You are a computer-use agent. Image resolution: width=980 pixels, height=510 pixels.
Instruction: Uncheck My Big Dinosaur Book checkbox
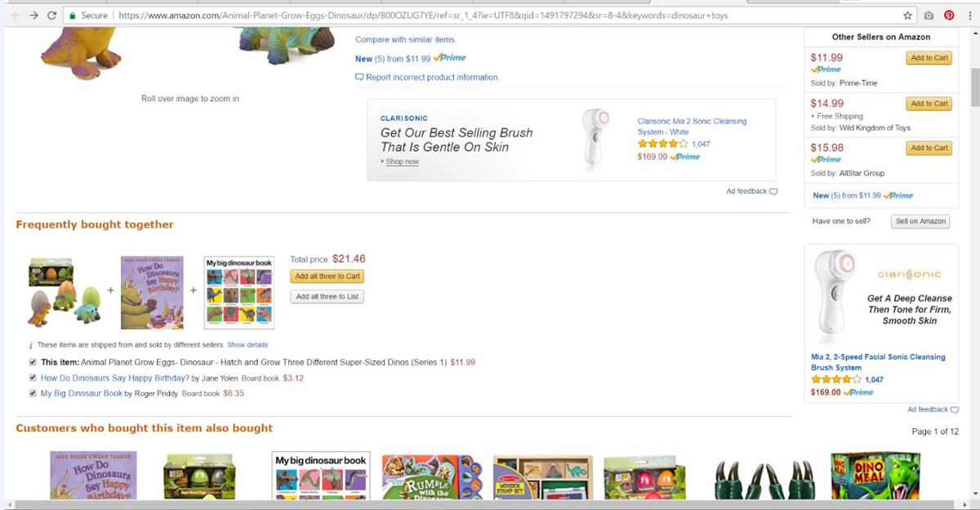(x=33, y=393)
